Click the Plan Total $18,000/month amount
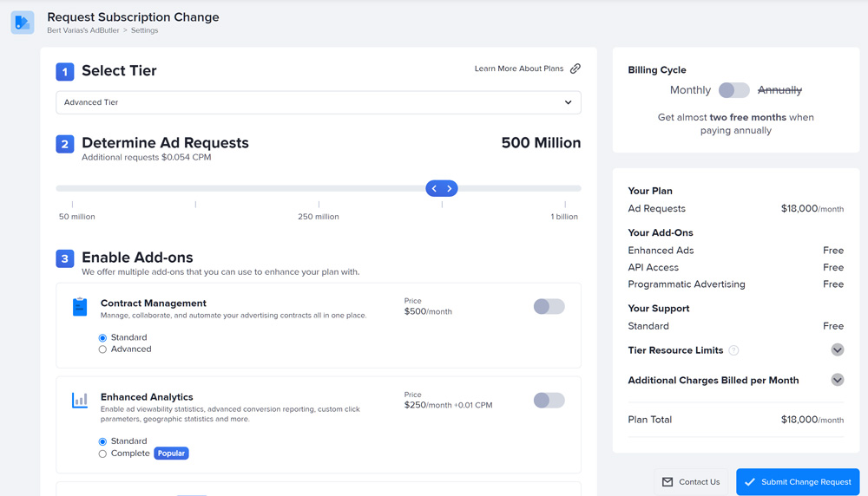Screen dimensions: 868x496 coord(812,420)
